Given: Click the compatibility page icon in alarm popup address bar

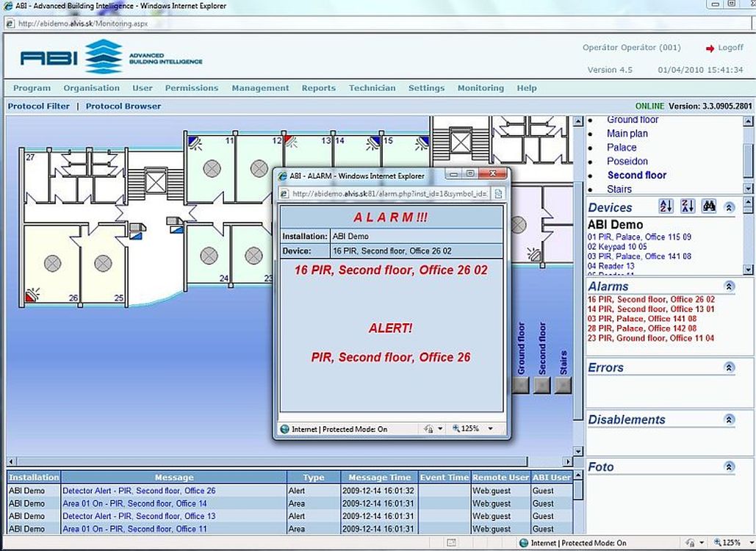Looking at the screenshot, I should [498, 194].
